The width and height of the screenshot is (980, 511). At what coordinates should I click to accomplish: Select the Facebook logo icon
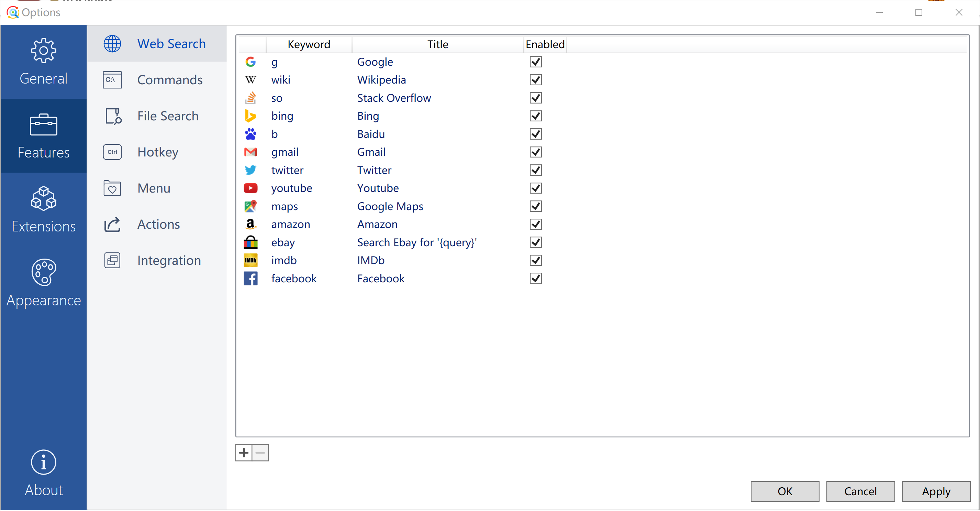[250, 279]
